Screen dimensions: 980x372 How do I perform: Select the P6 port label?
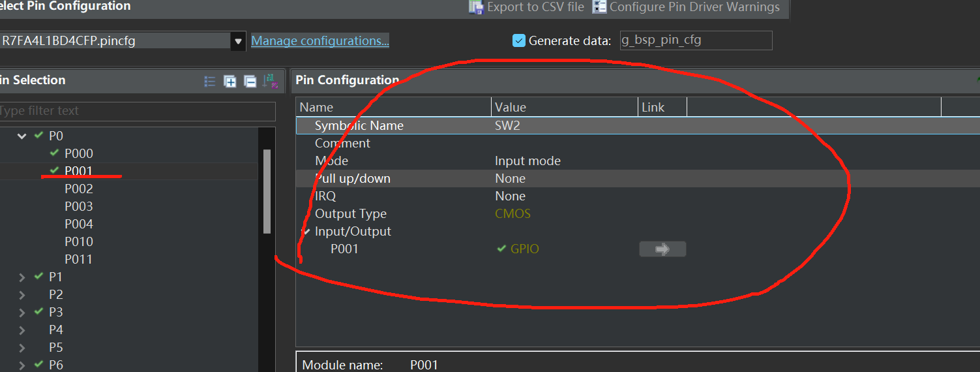56,365
